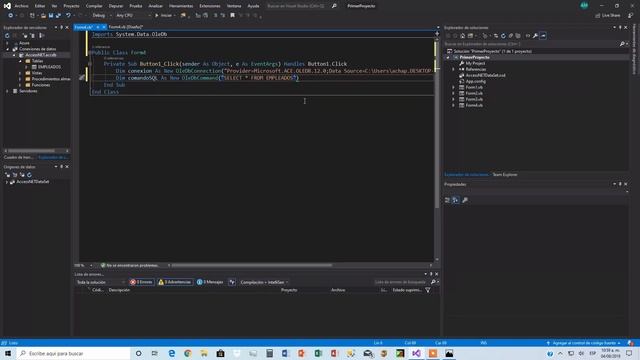640x360 pixels.
Task: Click the Solution Explorer search box
Action: tap(532, 44)
